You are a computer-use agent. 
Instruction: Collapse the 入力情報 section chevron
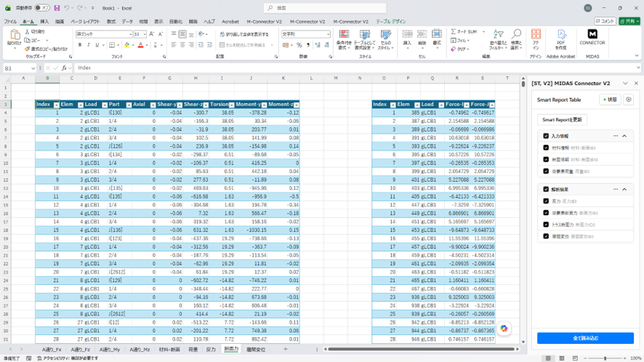[624, 136]
